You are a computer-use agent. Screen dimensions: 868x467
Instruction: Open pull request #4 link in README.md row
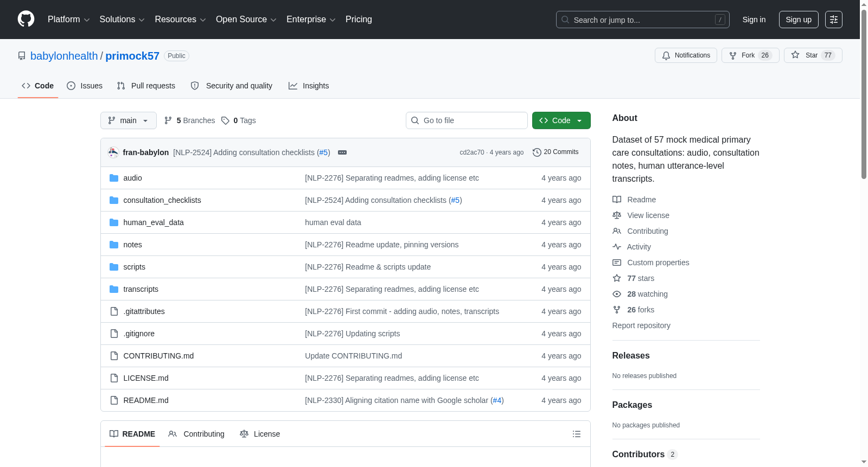pos(497,400)
